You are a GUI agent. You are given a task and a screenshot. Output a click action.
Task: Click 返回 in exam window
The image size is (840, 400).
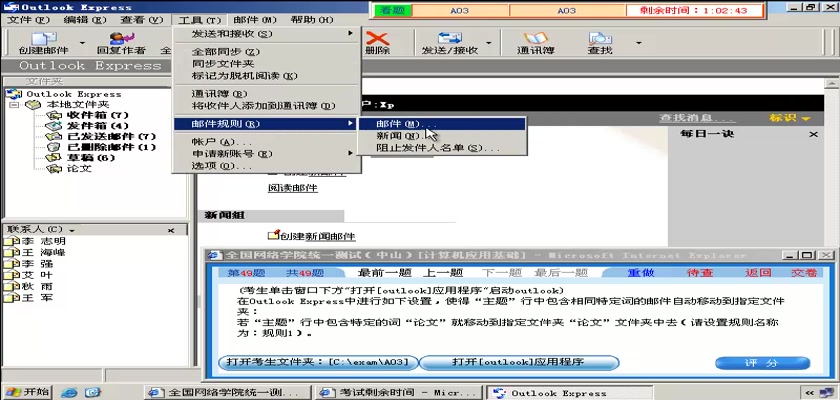coord(758,273)
